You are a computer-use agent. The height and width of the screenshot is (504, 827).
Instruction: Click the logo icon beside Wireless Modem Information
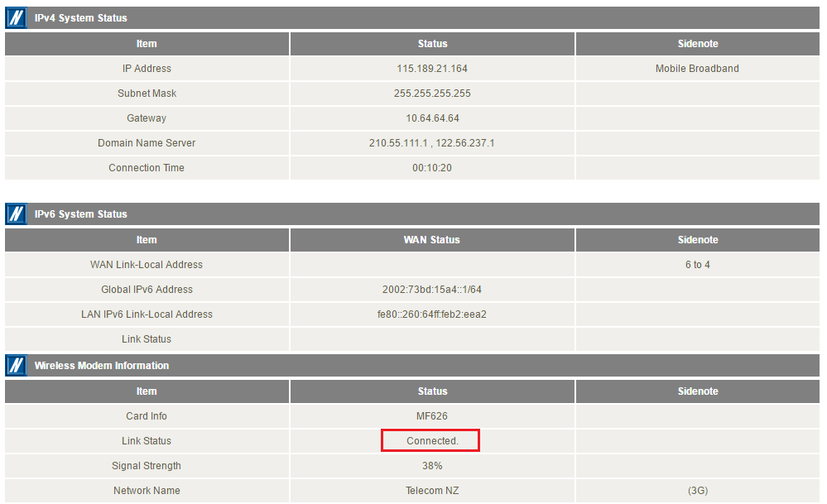pyautogui.click(x=16, y=365)
